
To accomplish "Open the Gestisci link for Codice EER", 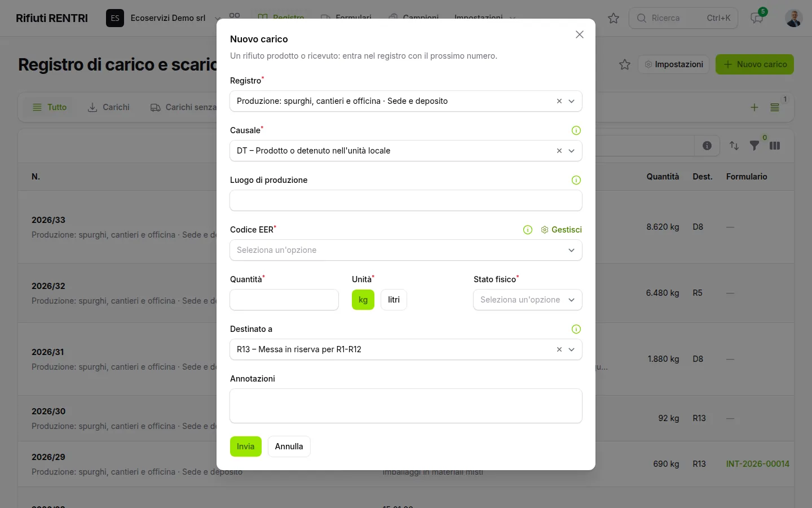I will (561, 230).
